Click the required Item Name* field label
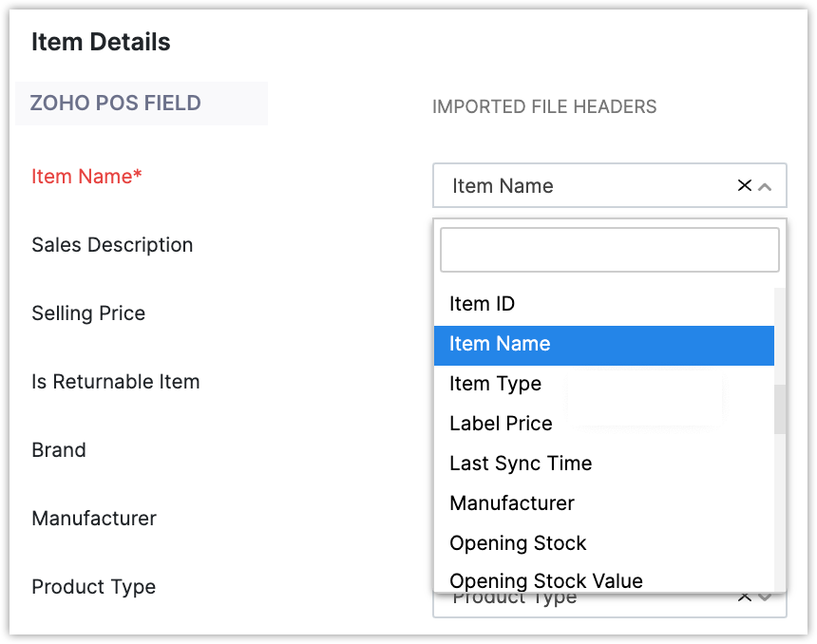Screen dimensions: 817x644 86,177
